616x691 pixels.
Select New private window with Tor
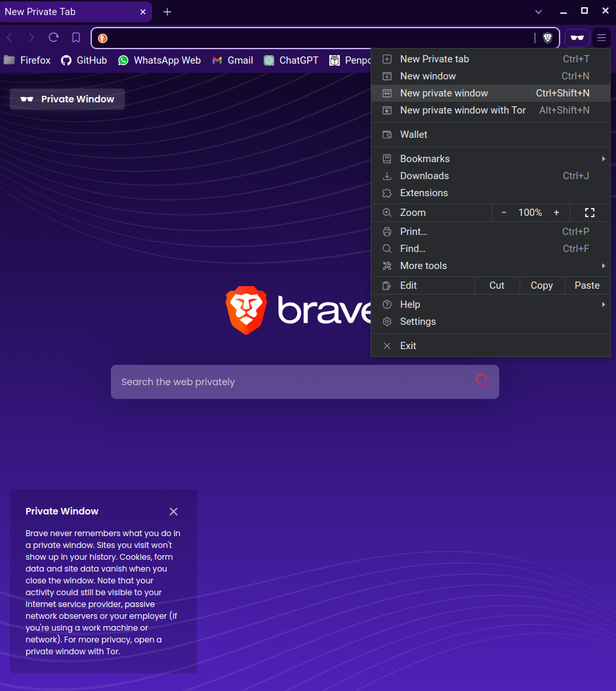click(x=462, y=110)
